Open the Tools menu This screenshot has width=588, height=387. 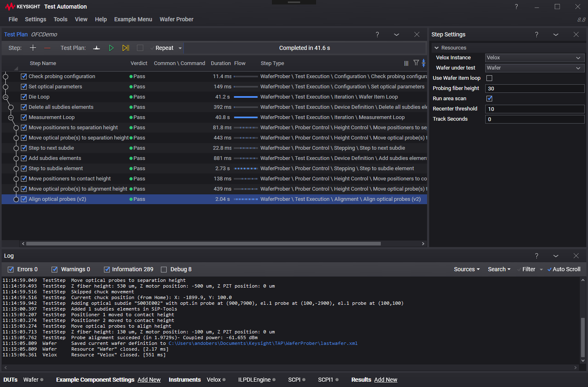point(60,19)
